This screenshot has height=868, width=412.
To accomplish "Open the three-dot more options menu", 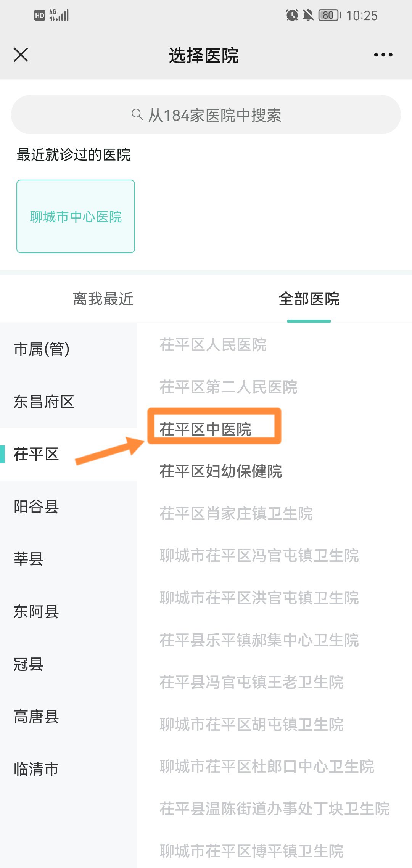I will pyautogui.click(x=383, y=55).
